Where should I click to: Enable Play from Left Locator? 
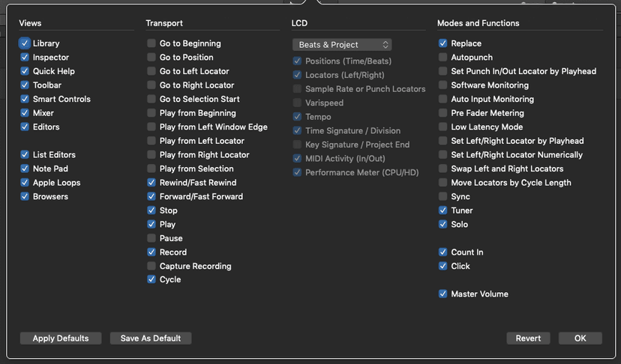coord(151,141)
